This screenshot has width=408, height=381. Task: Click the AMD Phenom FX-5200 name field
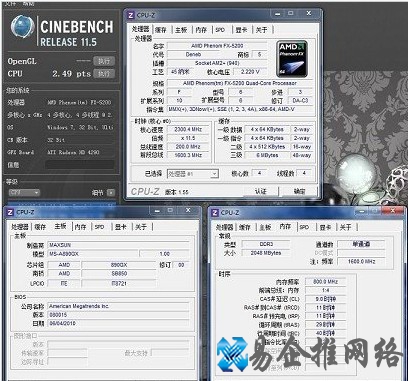coord(217,46)
